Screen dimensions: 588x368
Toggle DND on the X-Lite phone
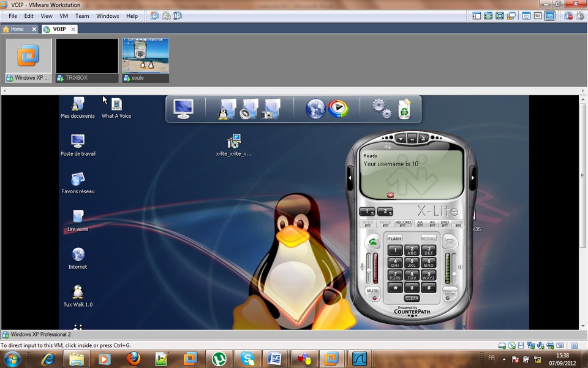pos(445,223)
